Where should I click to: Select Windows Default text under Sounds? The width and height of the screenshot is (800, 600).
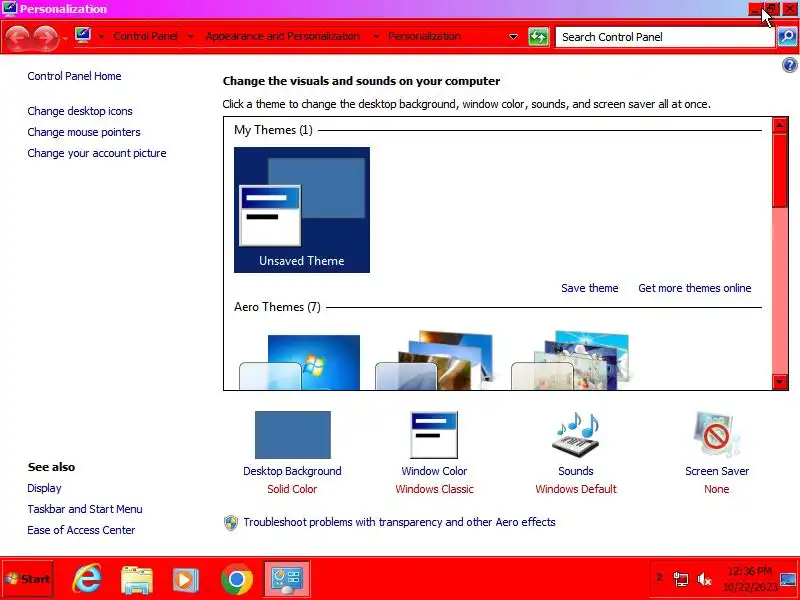point(576,489)
